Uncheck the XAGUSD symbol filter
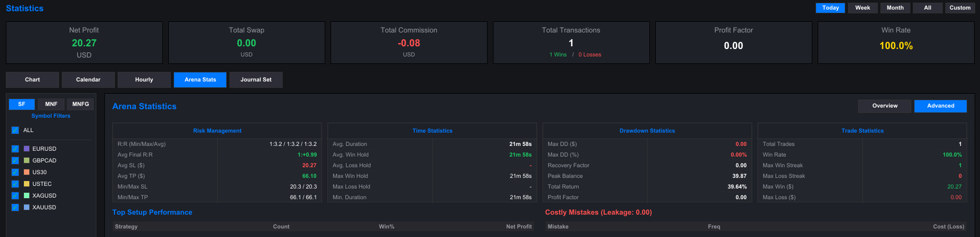980x237 pixels. (15, 195)
